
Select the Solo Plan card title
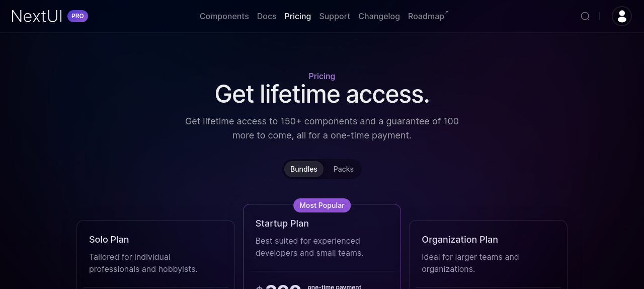coord(109,240)
